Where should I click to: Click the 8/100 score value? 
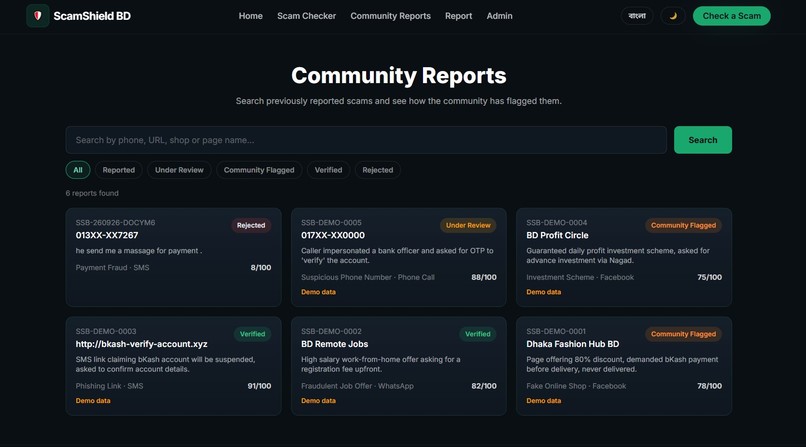[x=261, y=268]
